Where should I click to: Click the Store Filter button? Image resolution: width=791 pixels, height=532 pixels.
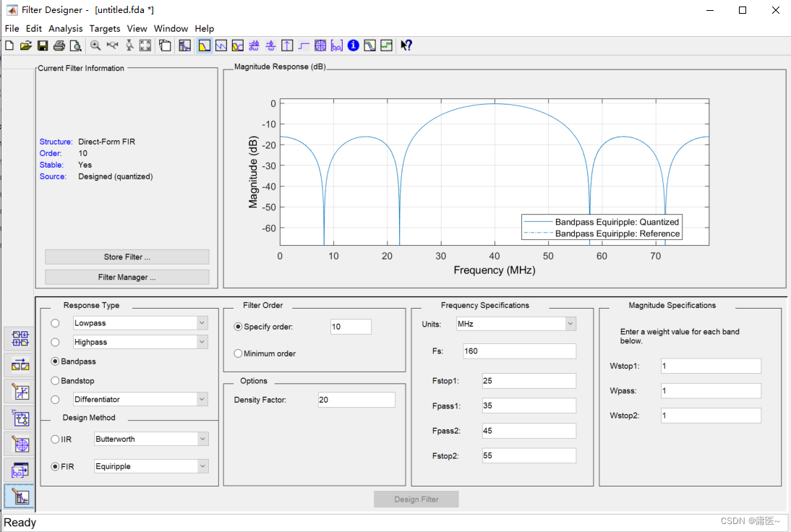[127, 257]
